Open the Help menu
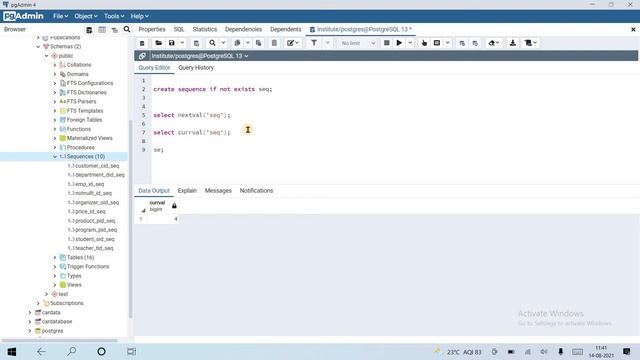The width and height of the screenshot is (640, 360). click(140, 16)
